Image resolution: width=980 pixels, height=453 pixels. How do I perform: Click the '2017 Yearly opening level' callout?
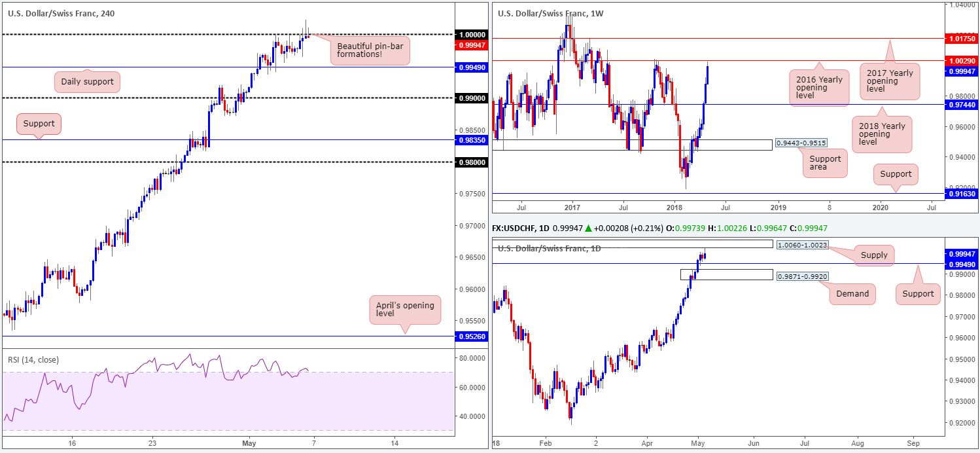(889, 81)
